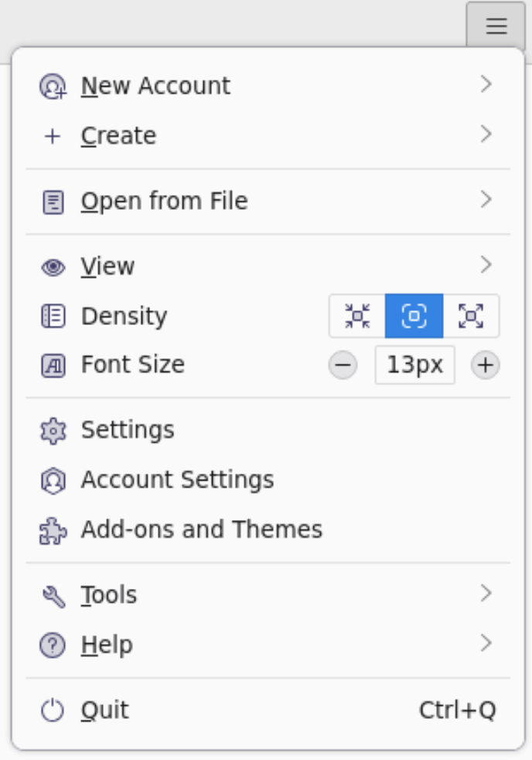Click the Density list icon

pos(53,316)
